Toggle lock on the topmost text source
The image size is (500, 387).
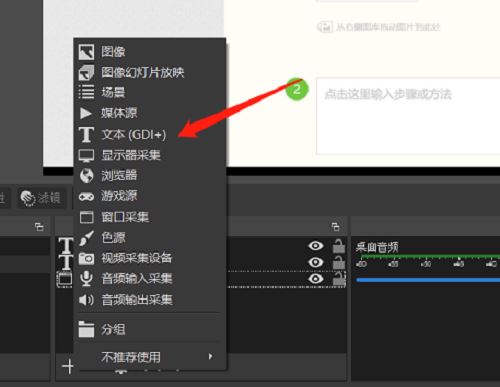[339, 246]
